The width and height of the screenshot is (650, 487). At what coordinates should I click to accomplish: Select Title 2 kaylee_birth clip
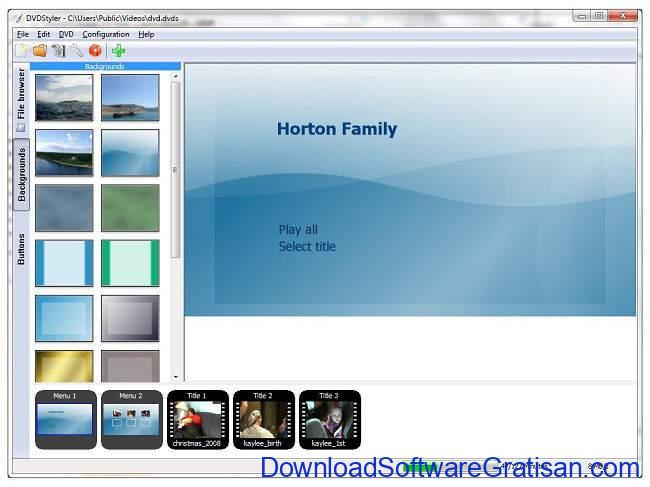pyautogui.click(x=264, y=419)
